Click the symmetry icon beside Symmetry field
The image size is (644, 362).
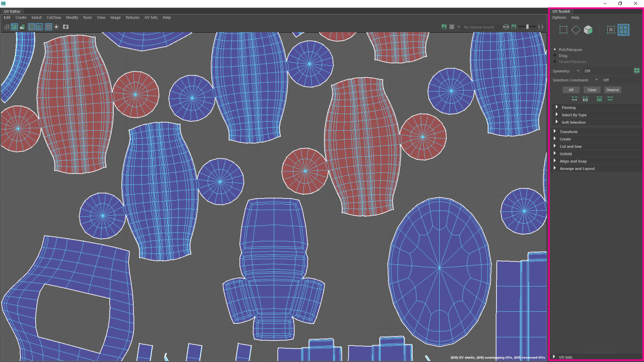pos(637,71)
